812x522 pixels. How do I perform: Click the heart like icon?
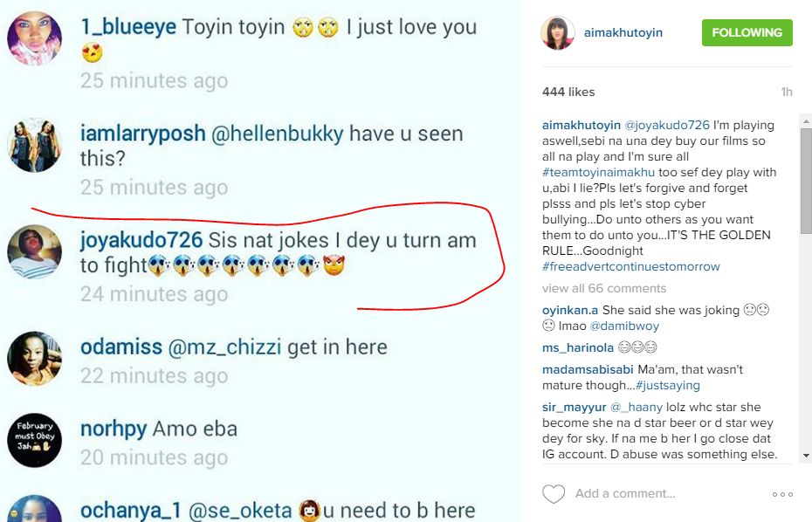point(554,494)
